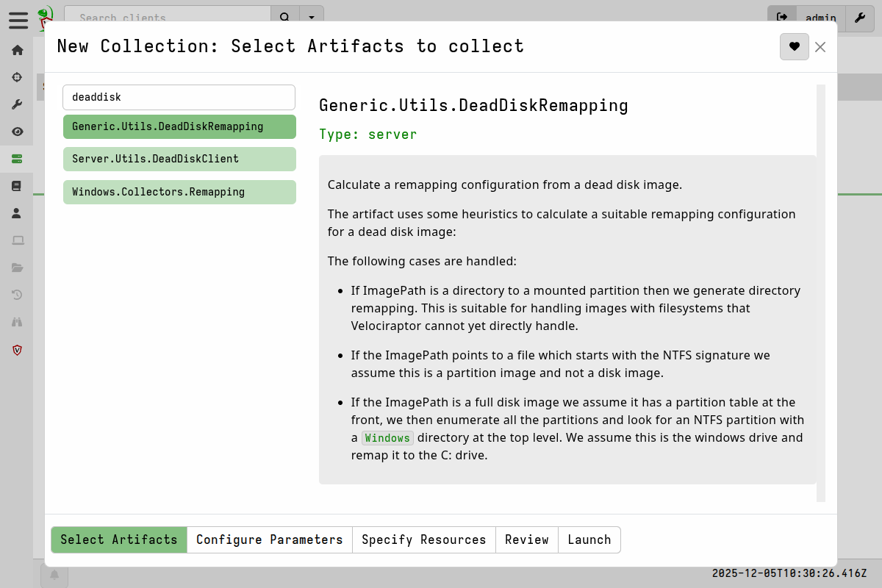The width and height of the screenshot is (882, 588).
Task: Go to the Launch step
Action: click(589, 539)
